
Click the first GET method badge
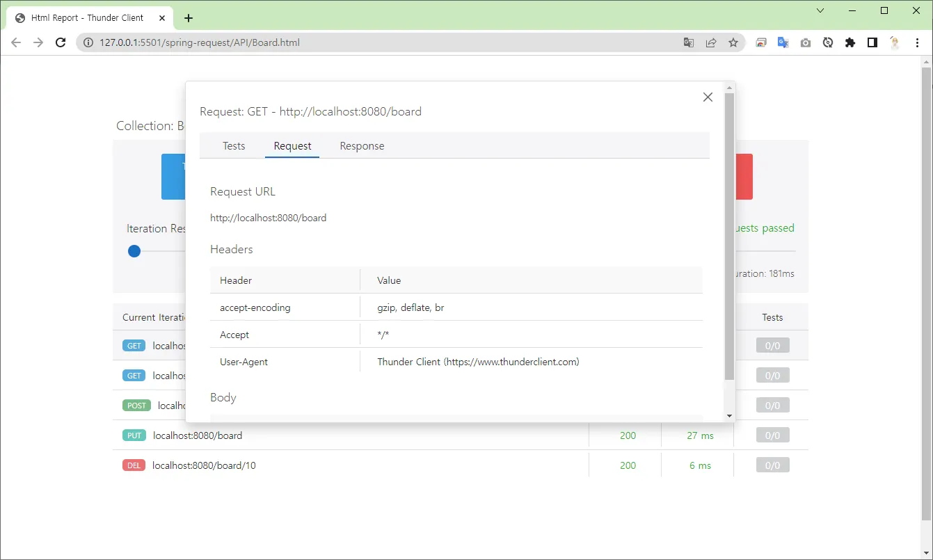point(134,346)
